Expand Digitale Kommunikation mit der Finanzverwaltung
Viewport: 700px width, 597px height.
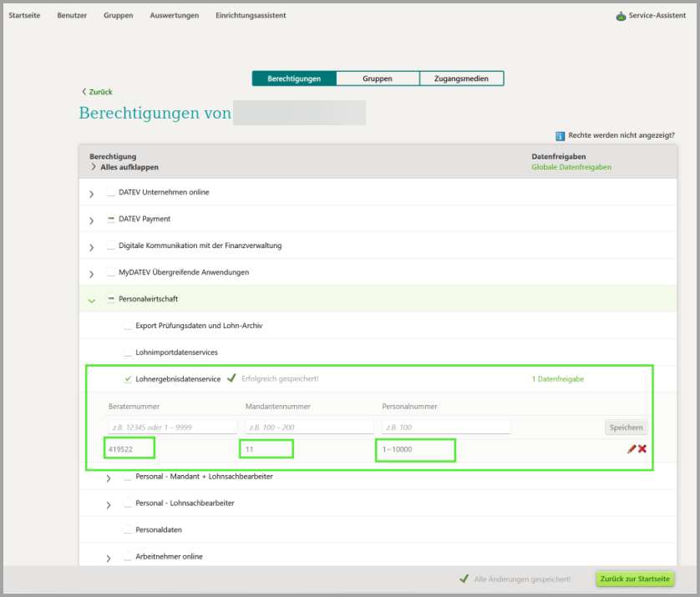point(92,247)
